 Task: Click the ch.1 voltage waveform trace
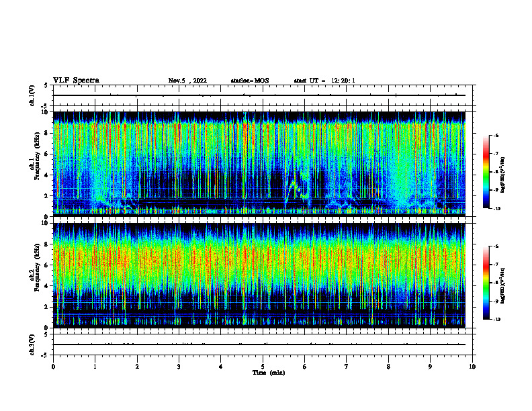[x=259, y=95]
